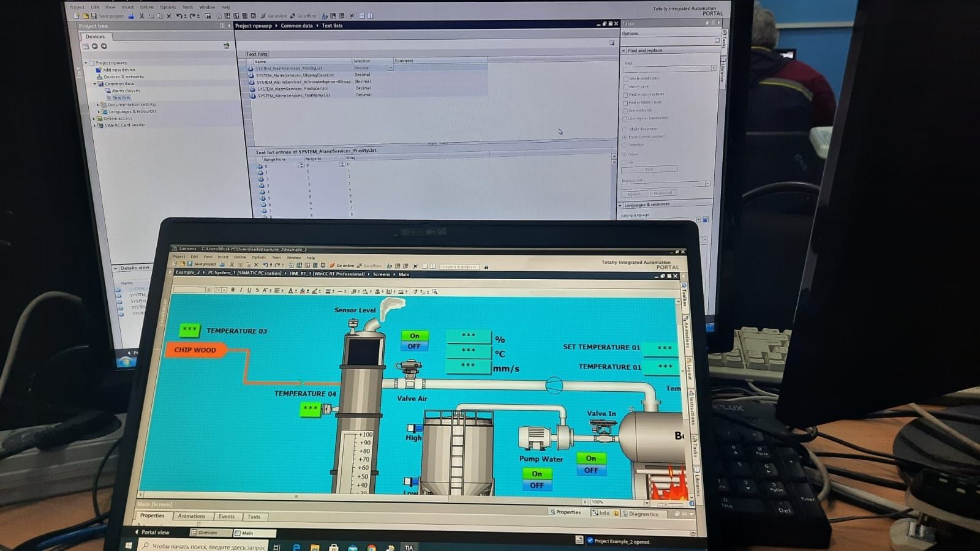Screen dimensions: 980x551
Task: Click Go online in laptop toolbar
Action: click(342, 266)
